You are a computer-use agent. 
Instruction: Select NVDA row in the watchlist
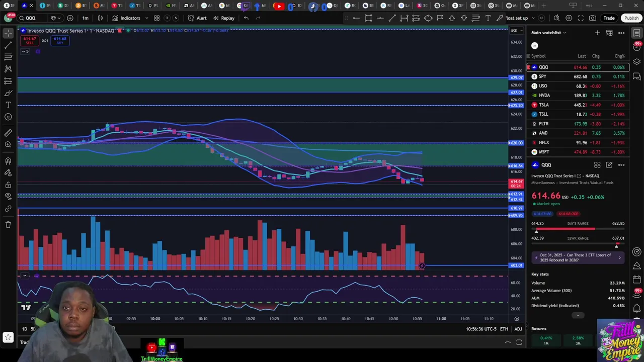point(578,96)
